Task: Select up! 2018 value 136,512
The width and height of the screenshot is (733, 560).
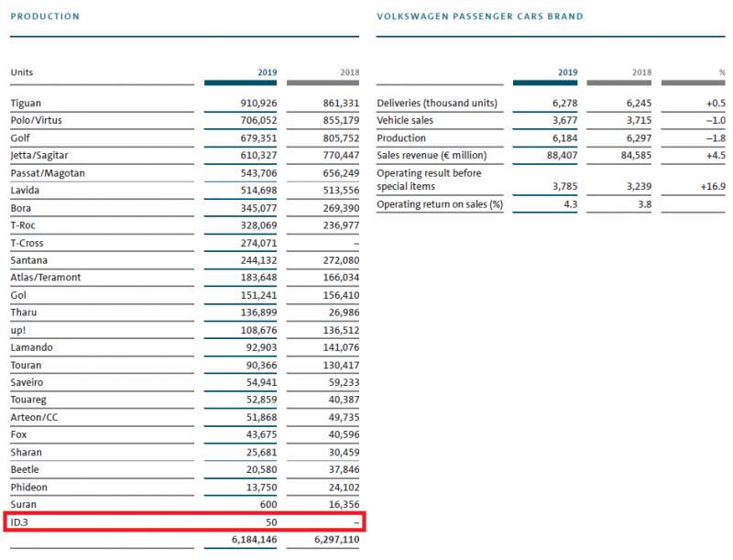Action: [x=341, y=331]
